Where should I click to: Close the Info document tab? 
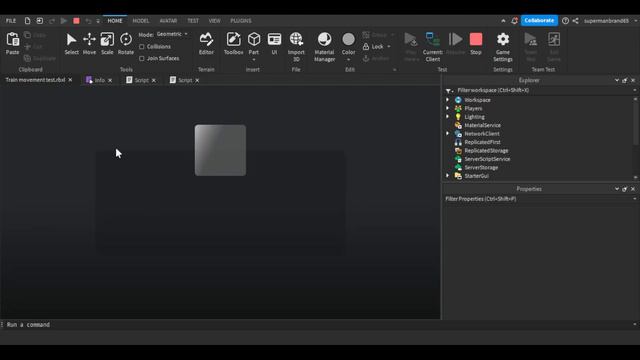pyautogui.click(x=110, y=80)
